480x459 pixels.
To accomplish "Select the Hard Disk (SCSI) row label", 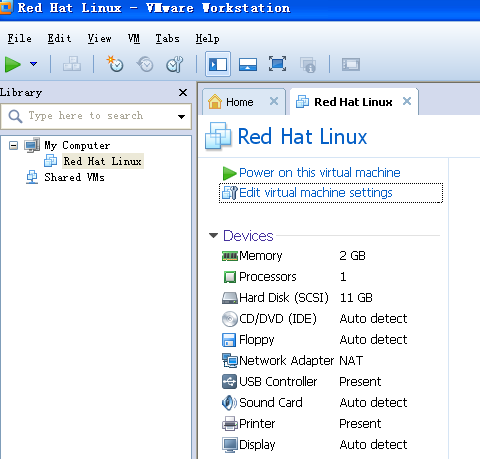I will (284, 298).
